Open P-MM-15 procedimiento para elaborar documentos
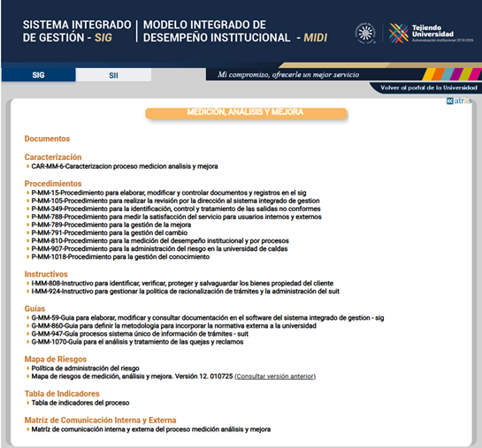 coord(169,193)
